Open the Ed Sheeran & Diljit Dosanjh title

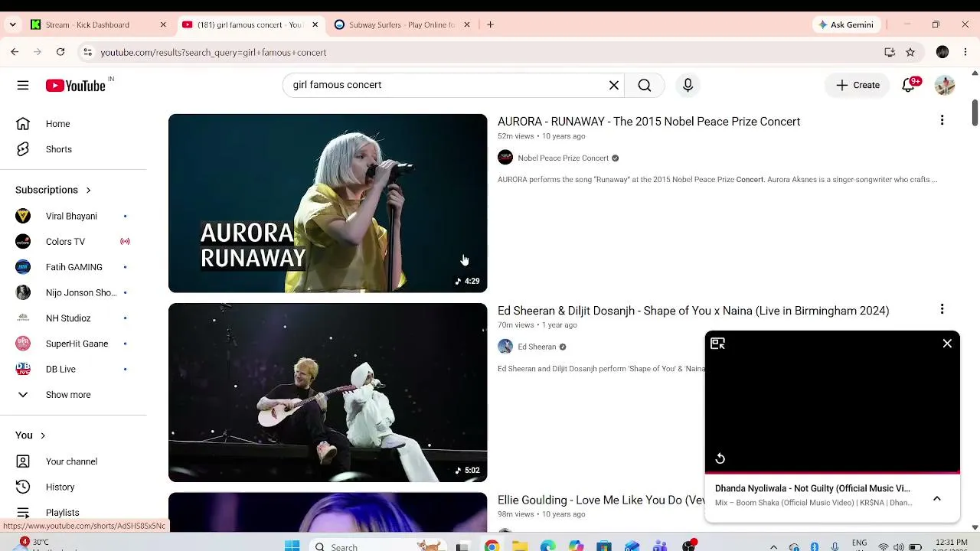pos(693,311)
